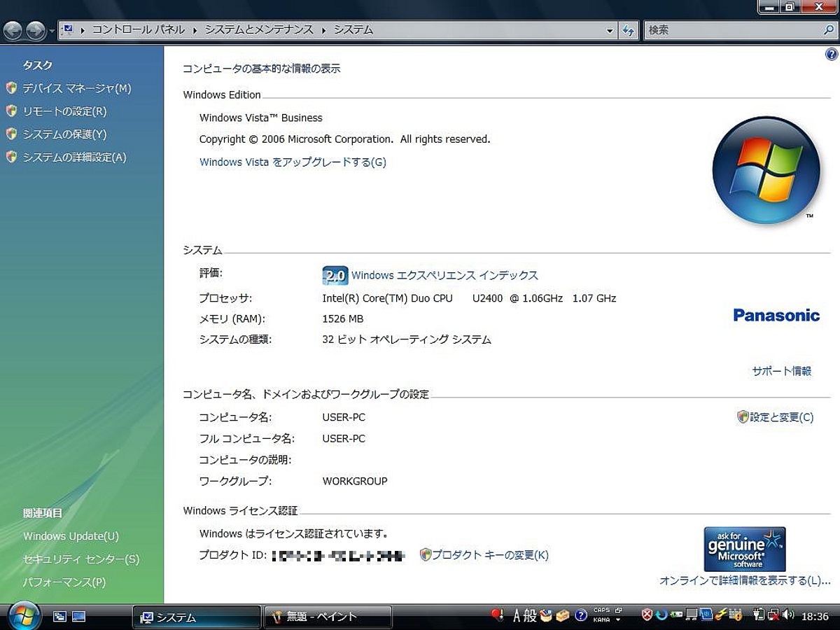Restore the language bar window icon
This screenshot has height=630, width=840.
click(x=619, y=610)
